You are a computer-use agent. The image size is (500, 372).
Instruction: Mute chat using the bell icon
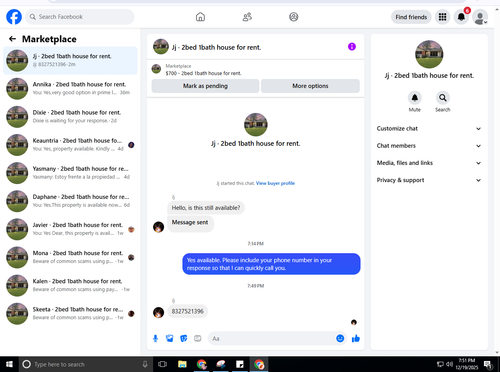pos(415,98)
